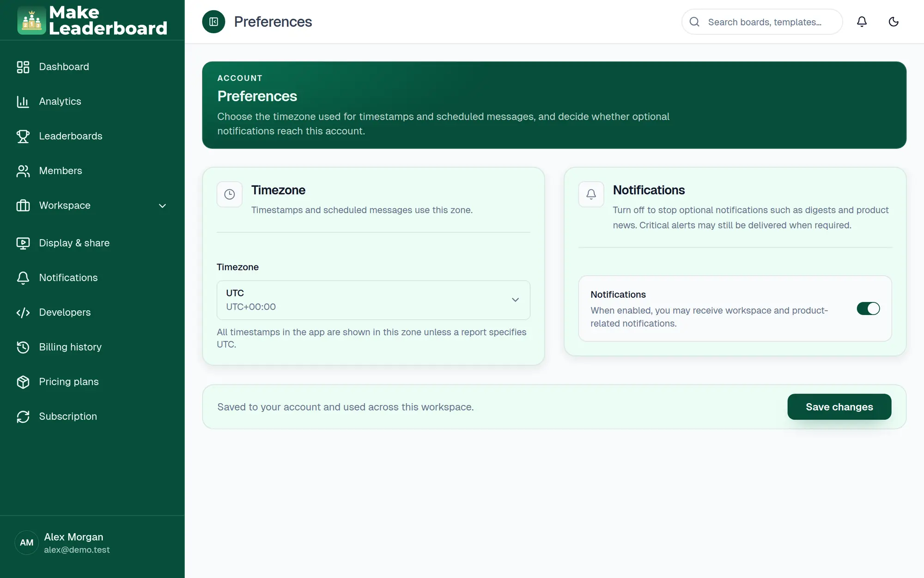This screenshot has height=578, width=924.
Task: Click the Subscription refresh icon
Action: pyautogui.click(x=23, y=417)
